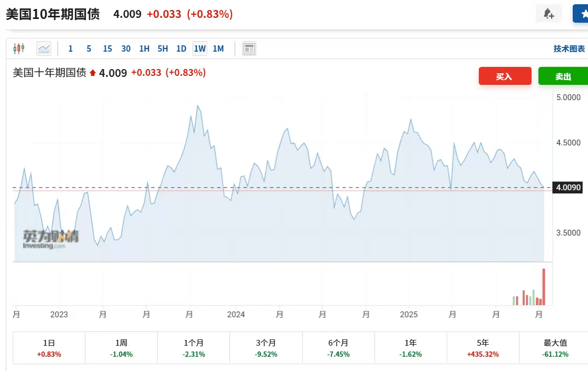This screenshot has height=371, width=588.
Task: Show the 1年 performance range
Action: point(410,348)
